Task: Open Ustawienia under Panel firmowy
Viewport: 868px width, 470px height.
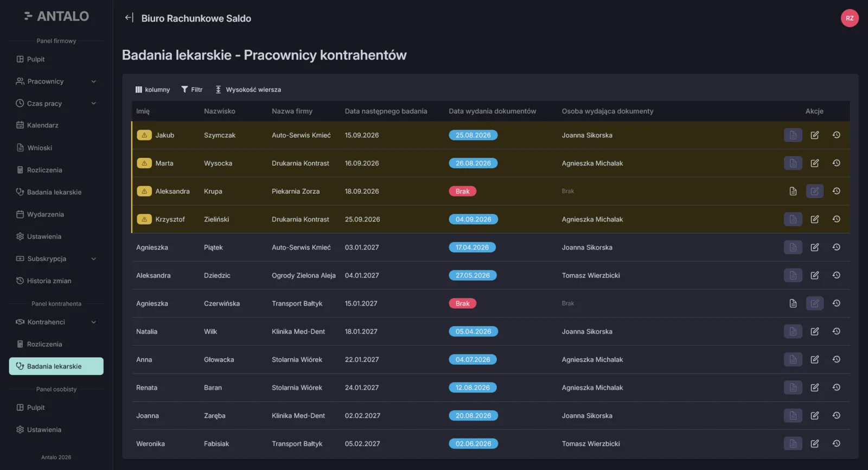Action: click(56, 237)
